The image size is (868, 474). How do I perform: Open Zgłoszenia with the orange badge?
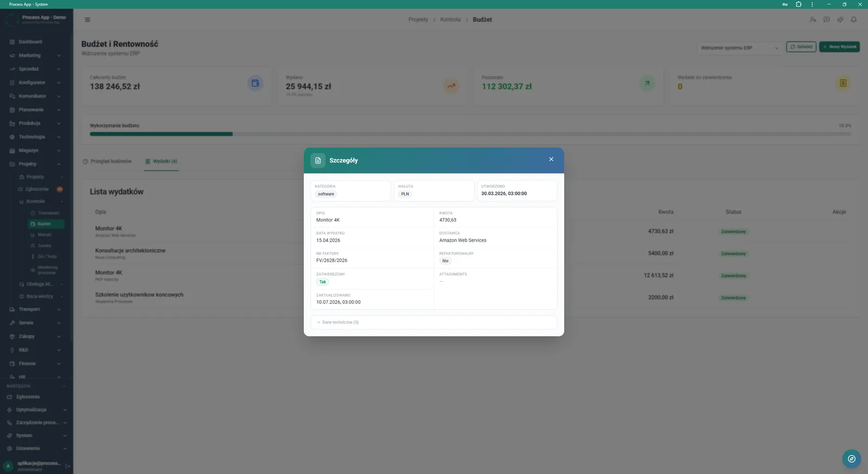41,189
